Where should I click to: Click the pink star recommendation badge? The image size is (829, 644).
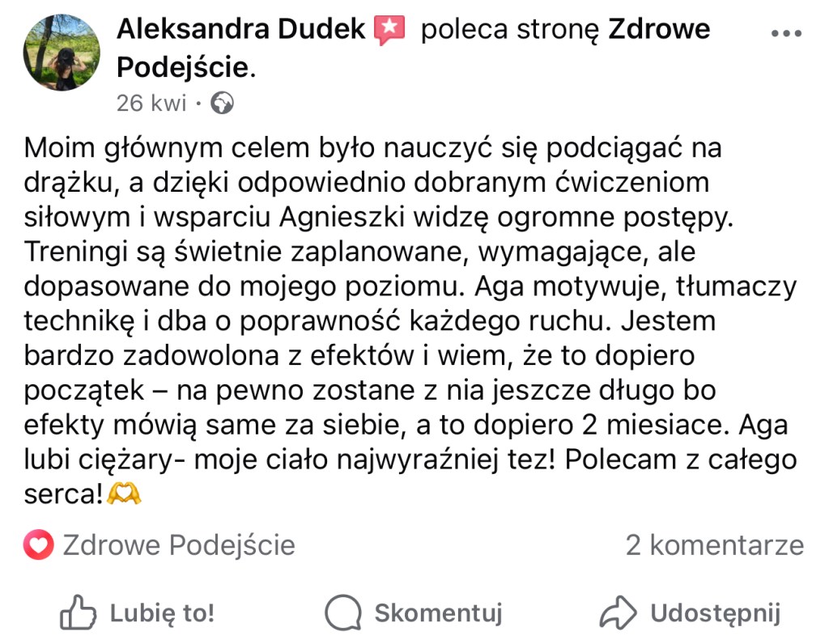[389, 31]
